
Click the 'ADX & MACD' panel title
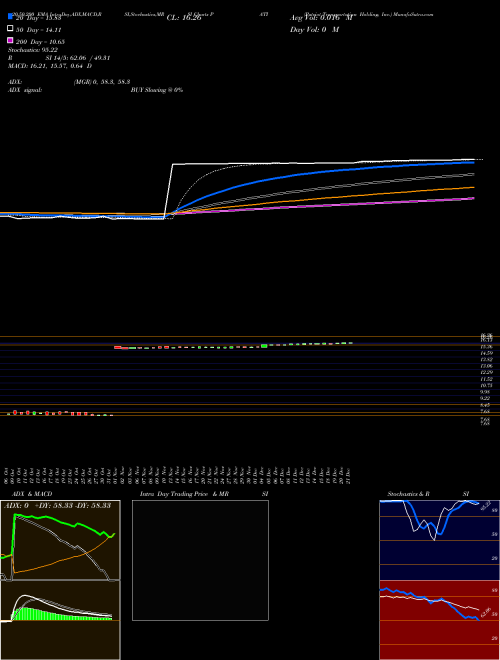32,494
